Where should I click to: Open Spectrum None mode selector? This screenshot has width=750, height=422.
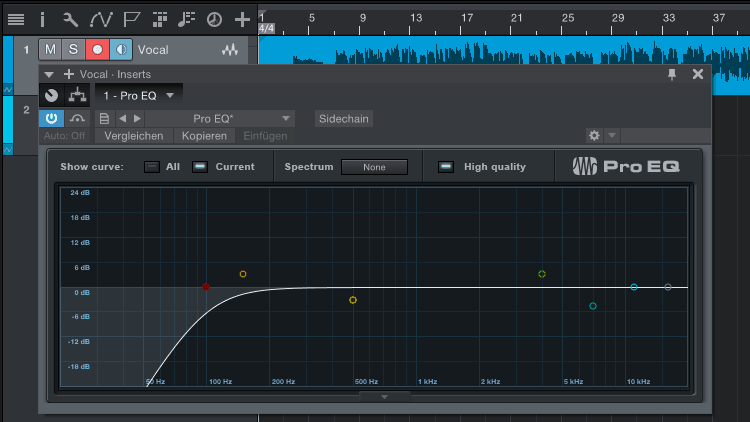click(x=375, y=167)
